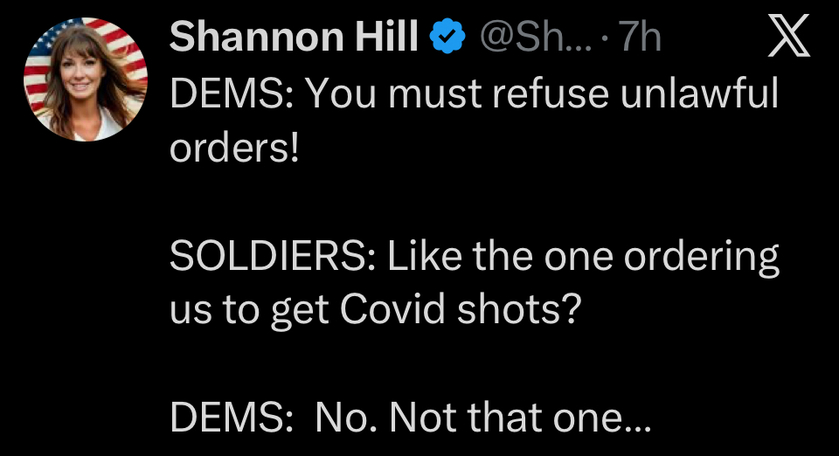
Task: Click the truncated @Sh... handle
Action: click(536, 39)
